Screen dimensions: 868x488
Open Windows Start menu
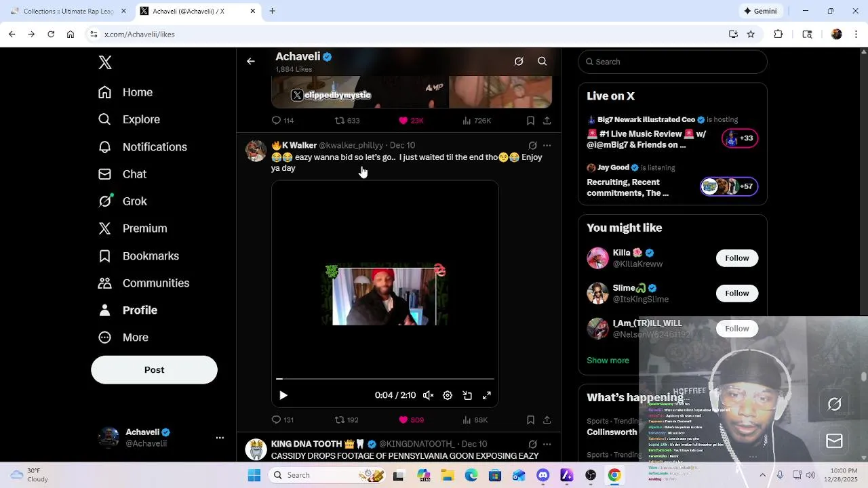pyautogui.click(x=254, y=475)
